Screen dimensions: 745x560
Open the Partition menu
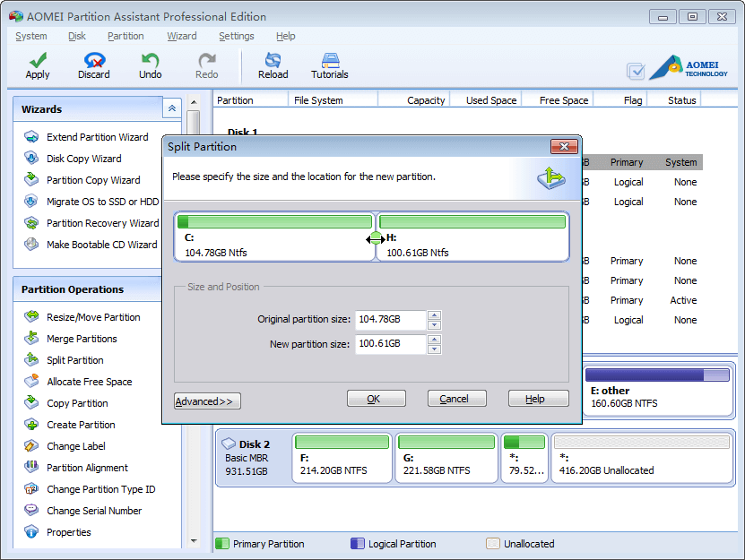click(126, 36)
